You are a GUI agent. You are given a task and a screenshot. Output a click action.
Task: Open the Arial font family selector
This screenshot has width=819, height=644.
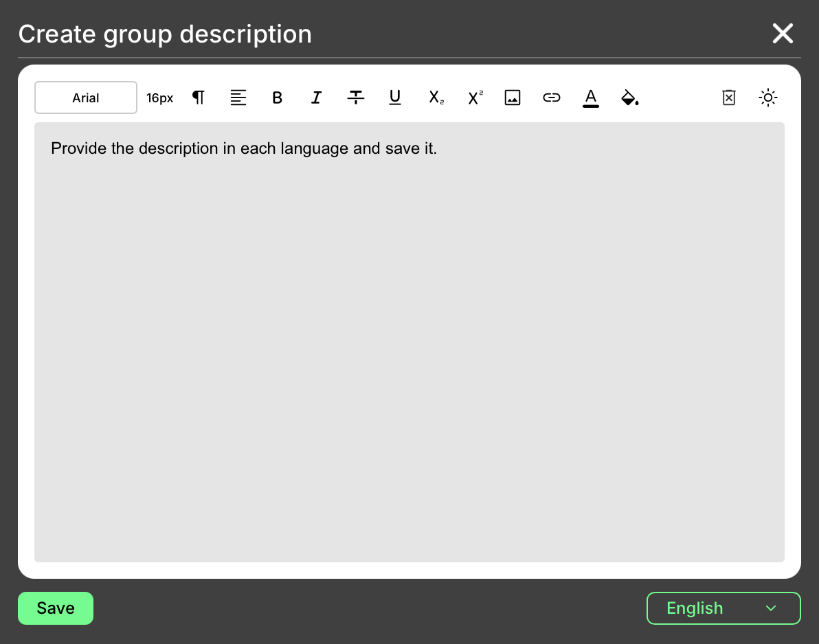coord(86,97)
